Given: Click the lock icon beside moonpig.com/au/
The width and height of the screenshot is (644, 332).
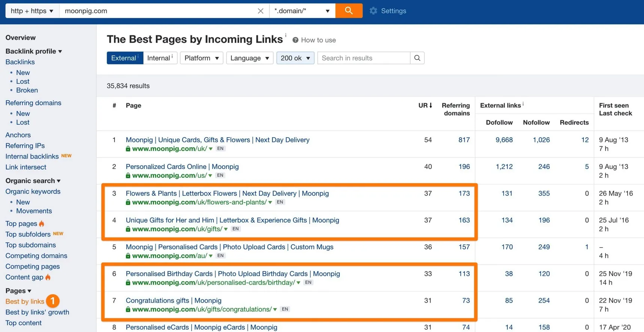Looking at the screenshot, I should 128,256.
